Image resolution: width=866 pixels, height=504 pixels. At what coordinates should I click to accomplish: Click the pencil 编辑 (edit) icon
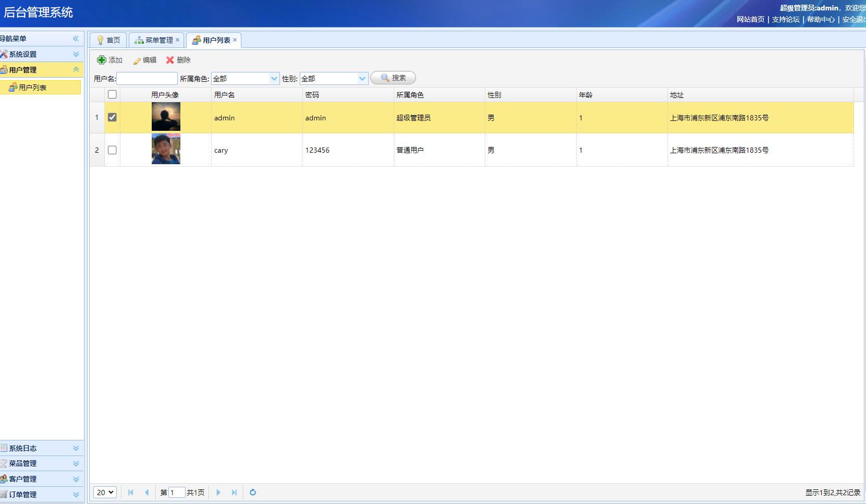[137, 60]
